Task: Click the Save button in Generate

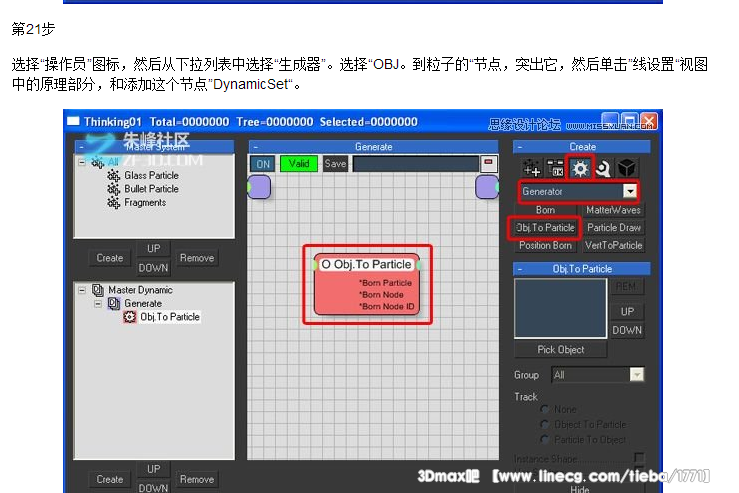Action: coord(335,164)
